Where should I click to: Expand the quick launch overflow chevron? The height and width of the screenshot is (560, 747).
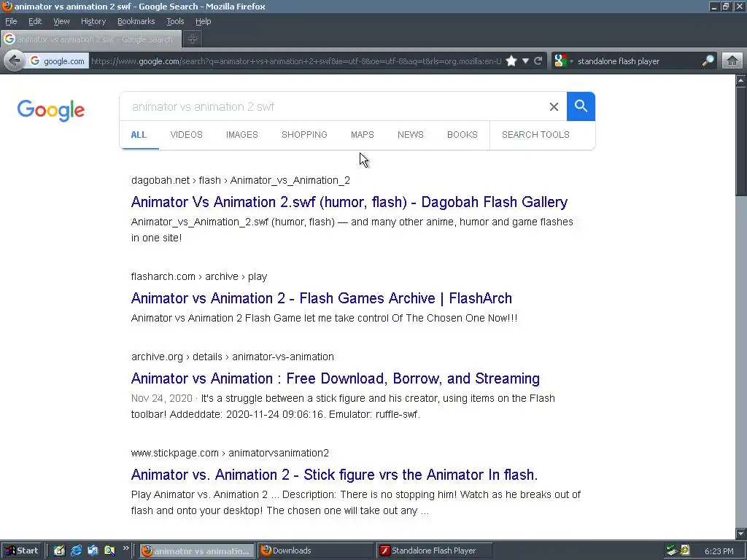click(x=125, y=548)
